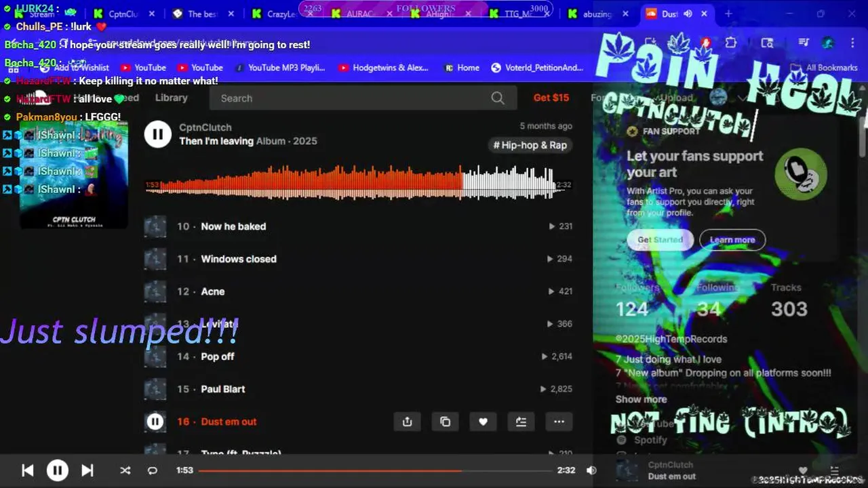Open the Hip-hop & Rap tag

point(530,145)
